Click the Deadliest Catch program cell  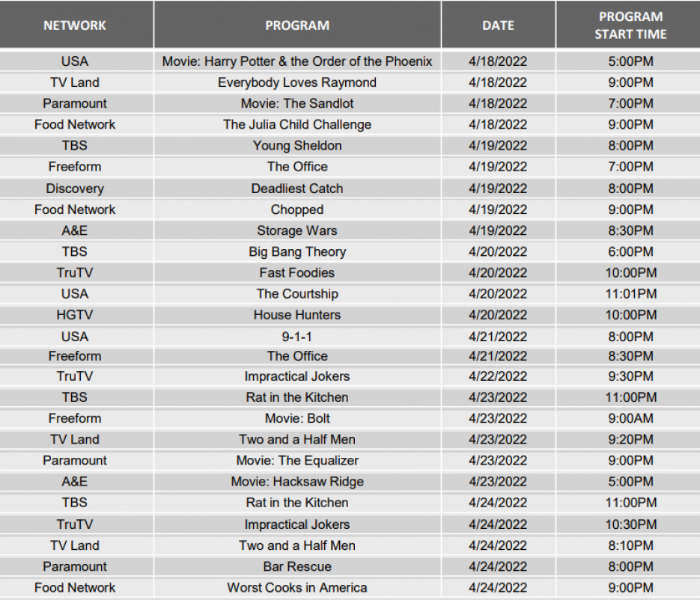[x=297, y=189]
